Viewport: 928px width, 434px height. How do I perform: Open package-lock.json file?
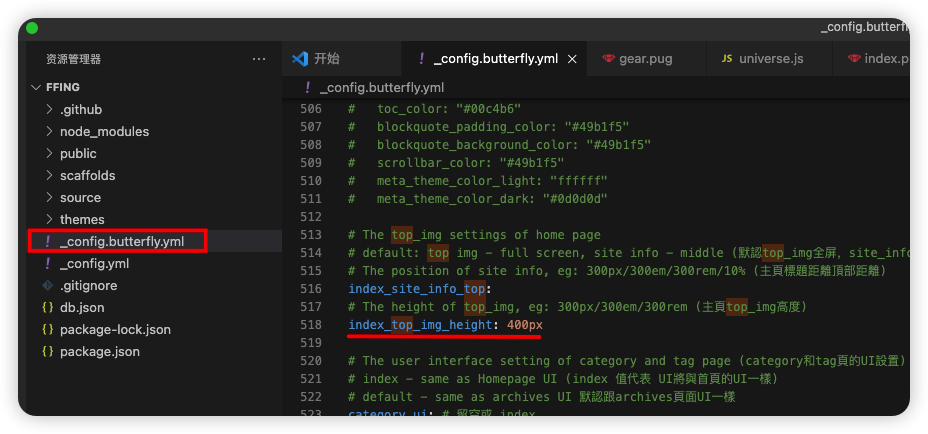click(114, 330)
